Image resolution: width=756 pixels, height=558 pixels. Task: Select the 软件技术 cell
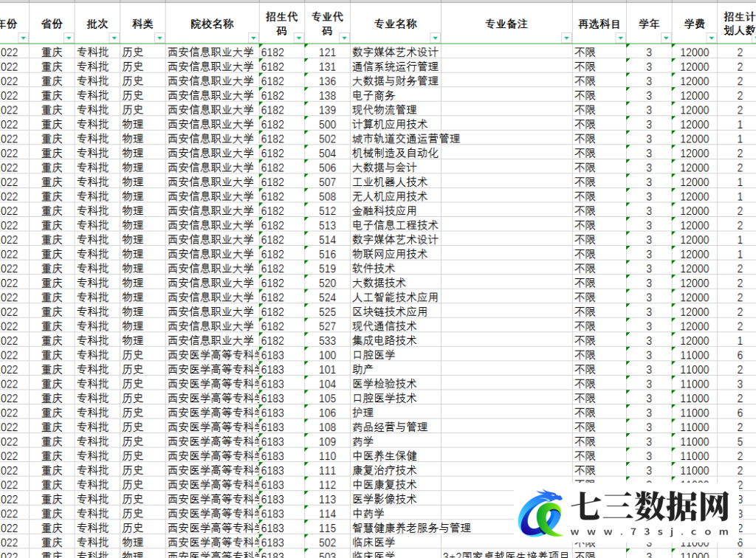coord(396,269)
